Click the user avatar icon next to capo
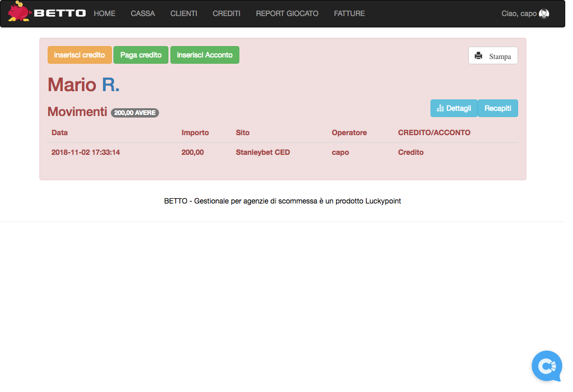This screenshot has width=573, height=392. pyautogui.click(x=544, y=14)
